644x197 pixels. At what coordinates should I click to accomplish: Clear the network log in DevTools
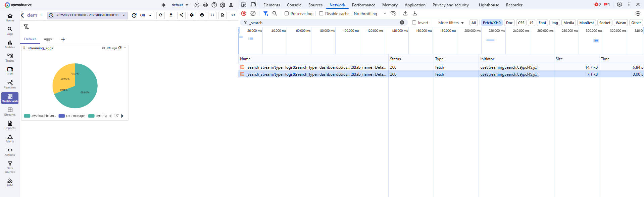click(253, 13)
